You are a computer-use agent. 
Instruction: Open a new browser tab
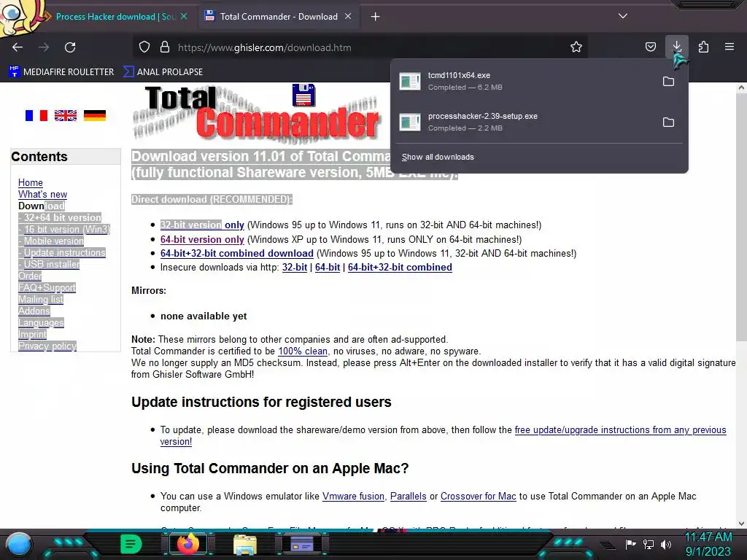click(x=376, y=17)
